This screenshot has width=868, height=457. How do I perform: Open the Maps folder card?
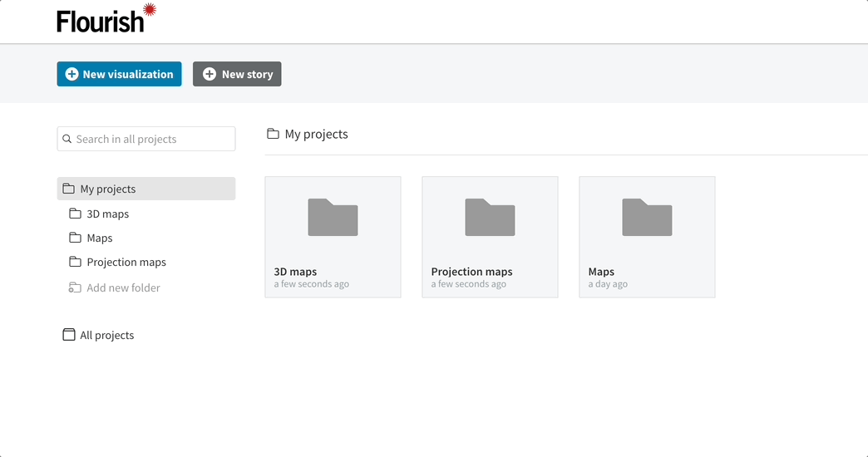[x=647, y=237]
